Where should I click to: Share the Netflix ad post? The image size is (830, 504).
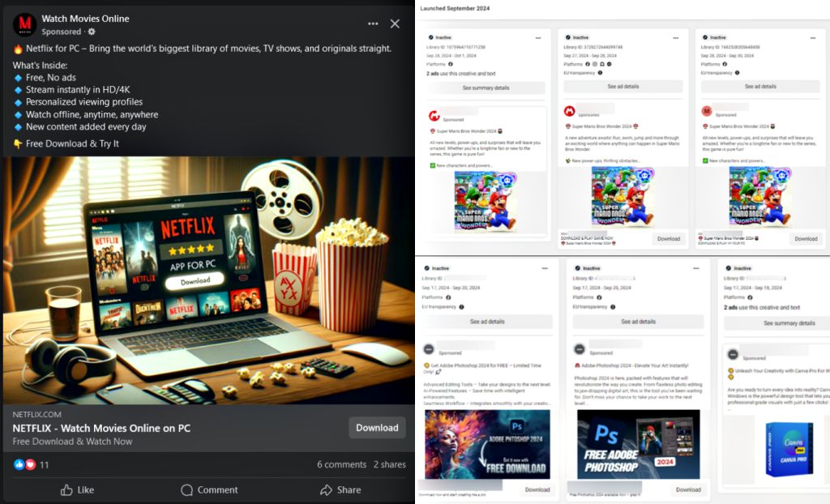(x=340, y=489)
